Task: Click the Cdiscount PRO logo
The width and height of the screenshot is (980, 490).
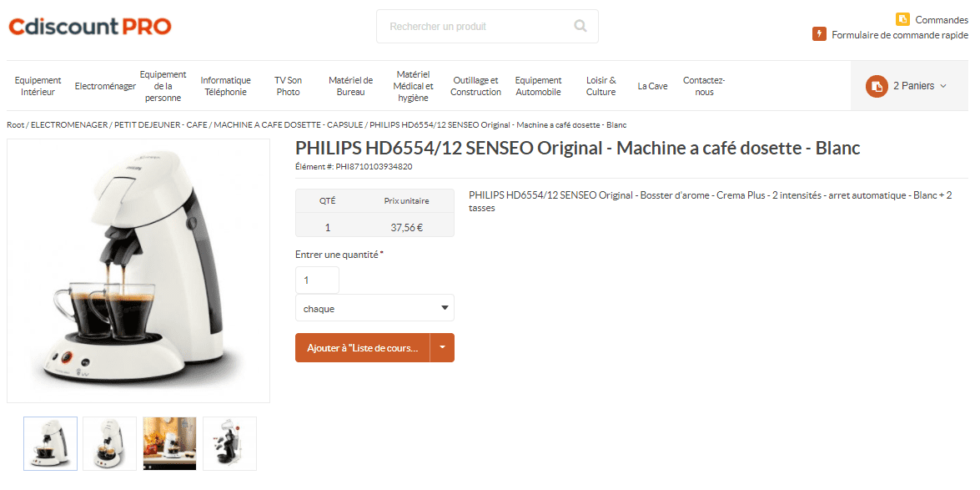Action: [90, 26]
